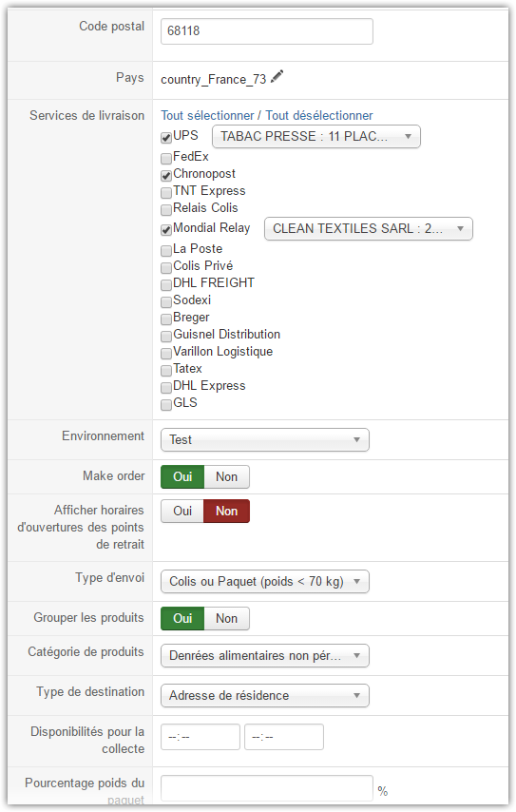Open the Type de destination dropdown
The width and height of the screenshot is (516, 812).
tap(265, 695)
